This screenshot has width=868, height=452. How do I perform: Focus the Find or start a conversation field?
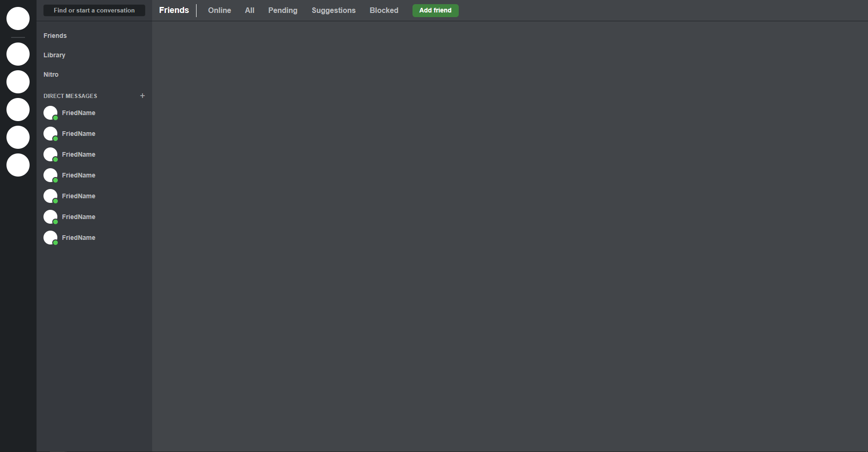pos(94,10)
